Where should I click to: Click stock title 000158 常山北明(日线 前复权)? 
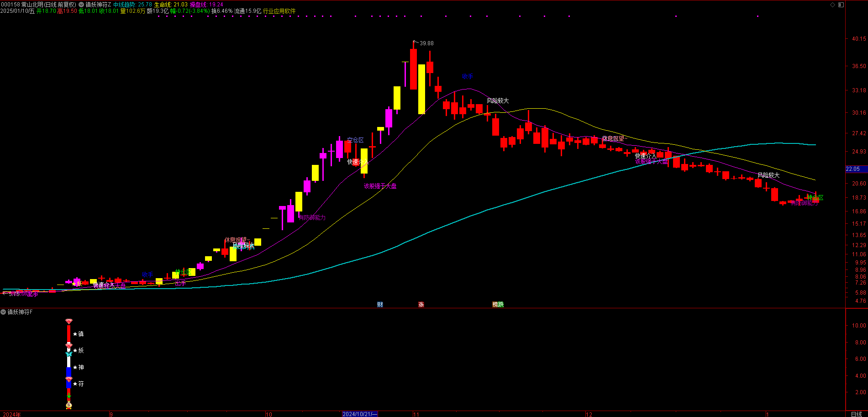point(38,5)
